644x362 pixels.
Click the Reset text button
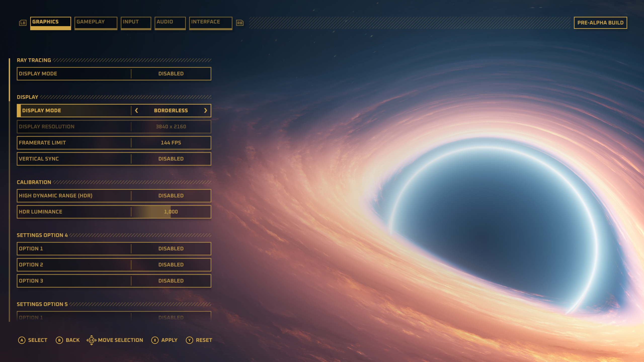(204, 340)
